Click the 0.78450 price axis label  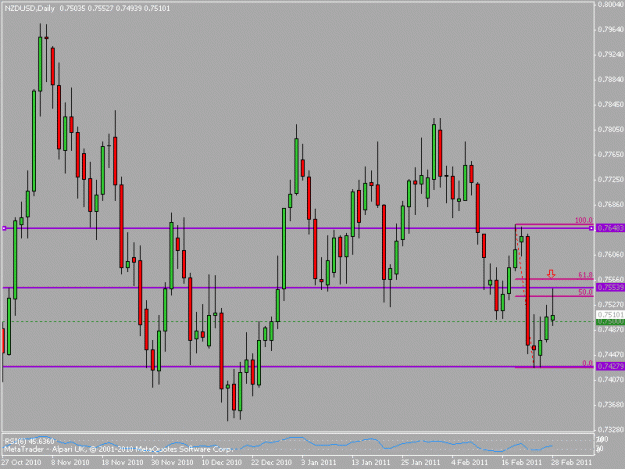coord(610,104)
